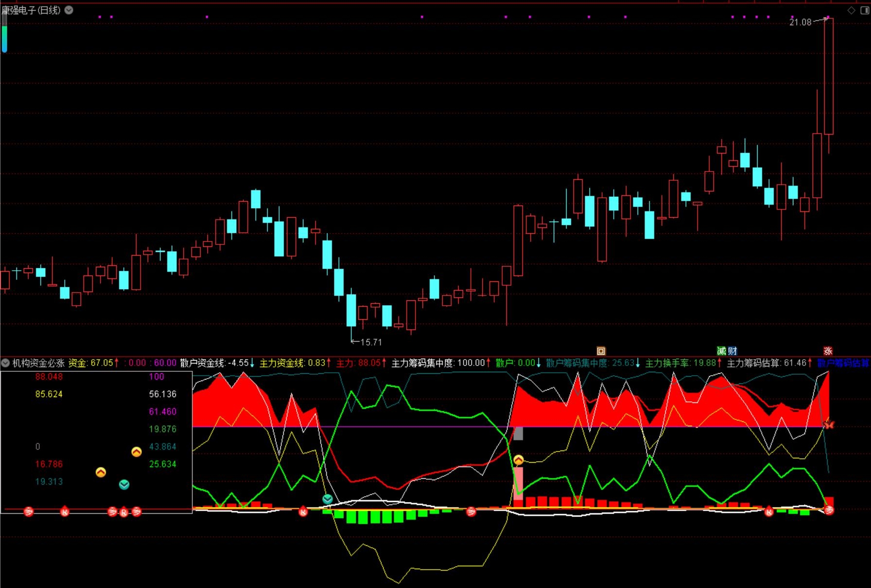This screenshot has height=588, width=871.
Task: Click the red 88.048 value in data box
Action: [x=49, y=377]
